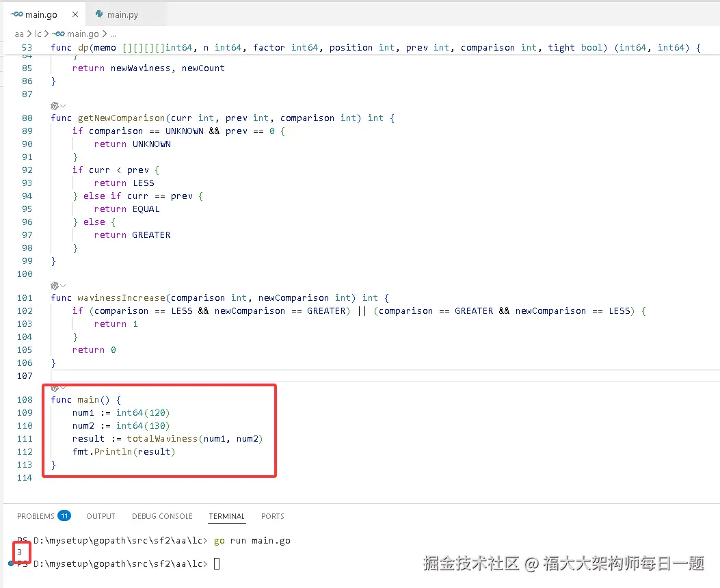The width and height of the screenshot is (720, 588).
Task: Open the AI code lens above wavinessIncrease
Action: 55,286
